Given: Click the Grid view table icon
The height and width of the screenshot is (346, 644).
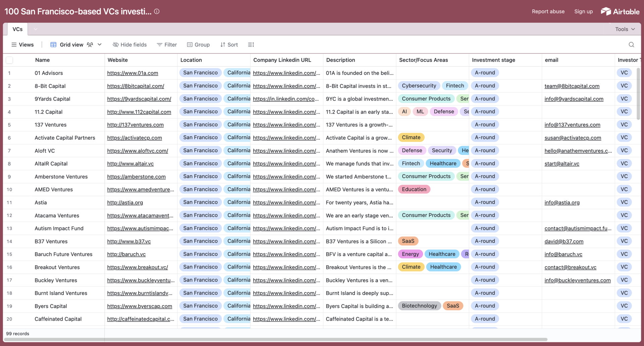Looking at the screenshot, I should click(x=53, y=45).
